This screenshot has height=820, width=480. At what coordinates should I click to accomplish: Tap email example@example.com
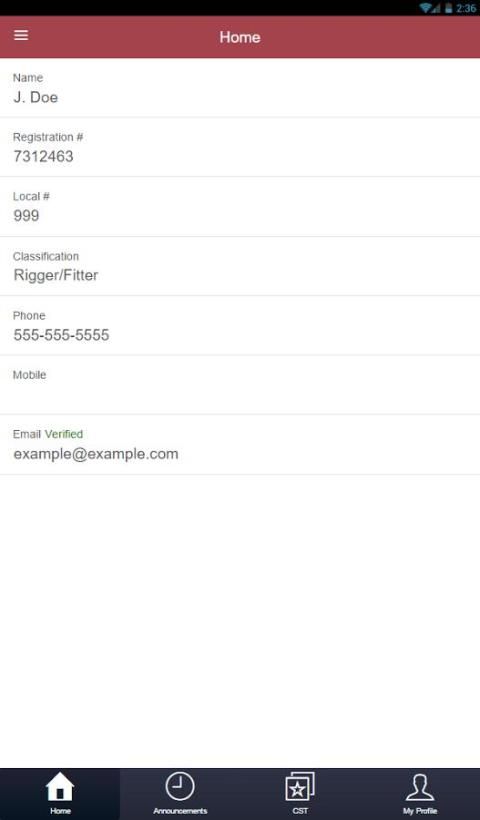point(96,454)
